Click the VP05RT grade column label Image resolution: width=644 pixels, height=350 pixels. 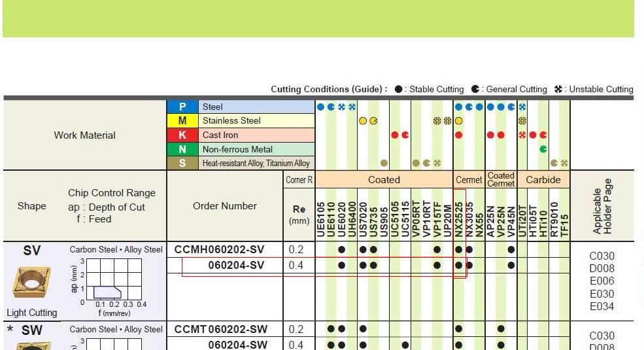coord(416,219)
